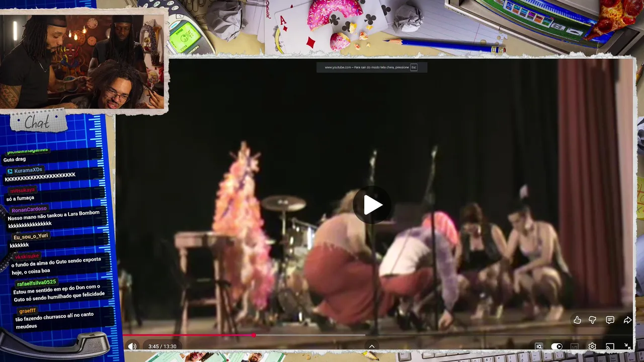Viewport: 644px width, 362px height.
Task: Click the chat message 'Guto drag'
Action: click(x=14, y=159)
